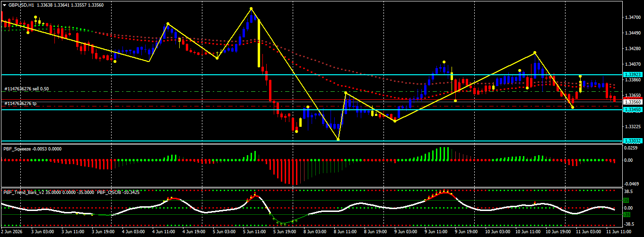644x237 pixels.
Task: Click the 10 Jun 11:00 time label
Action: (528, 232)
